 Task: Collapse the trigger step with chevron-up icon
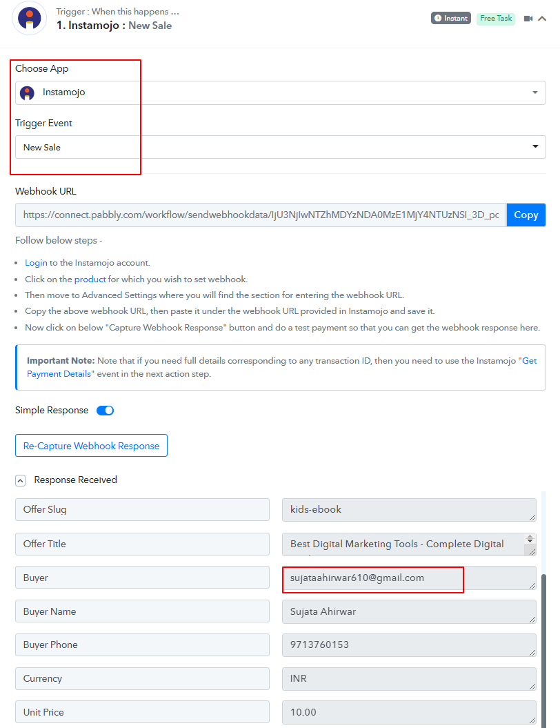[x=542, y=19]
